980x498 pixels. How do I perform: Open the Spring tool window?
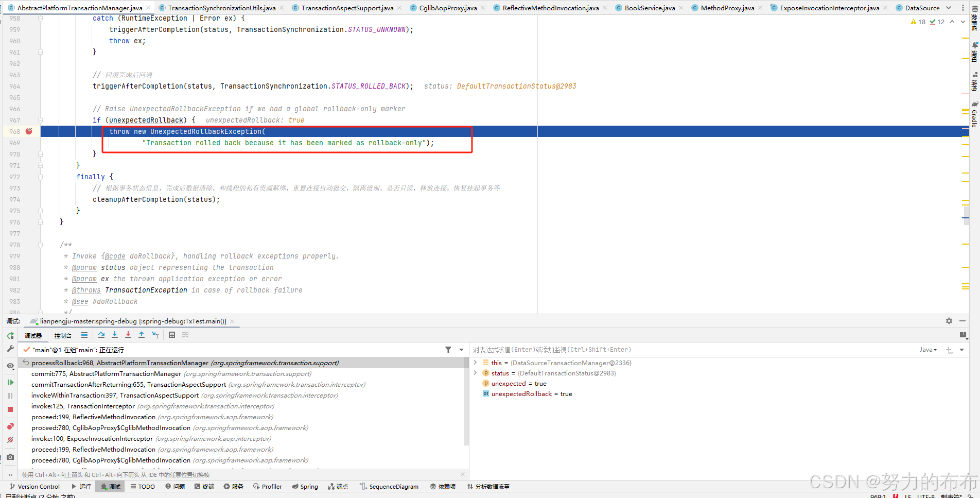305,486
